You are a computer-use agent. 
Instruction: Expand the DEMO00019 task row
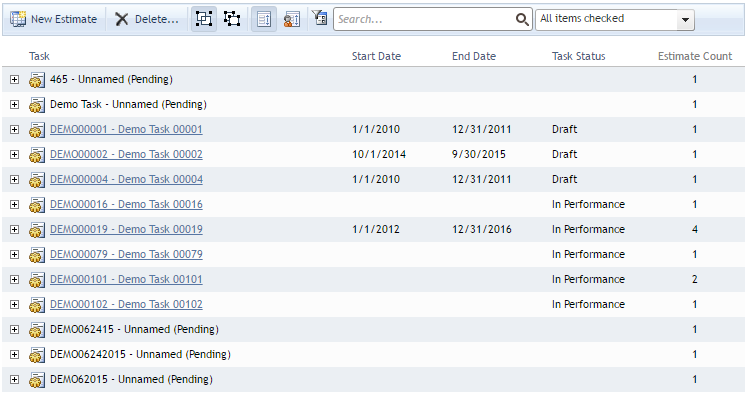tap(14, 229)
